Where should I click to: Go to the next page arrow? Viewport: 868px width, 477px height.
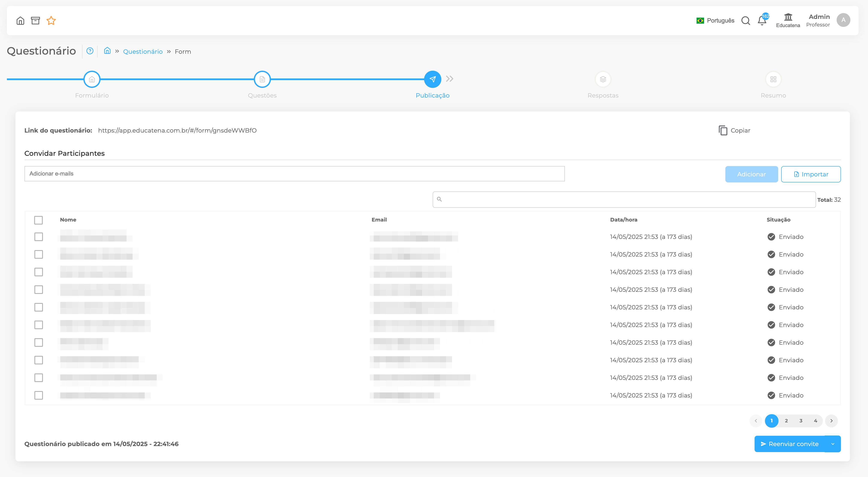[831, 421]
